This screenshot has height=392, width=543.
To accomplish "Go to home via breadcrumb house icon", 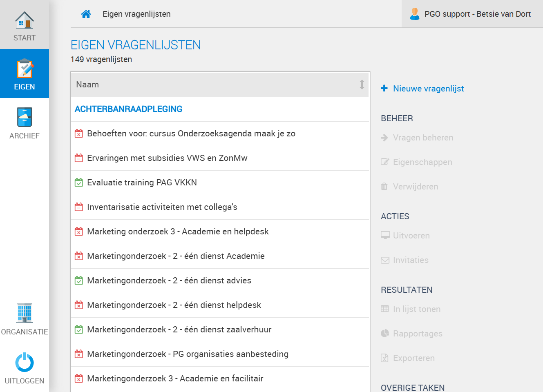I will (86, 14).
